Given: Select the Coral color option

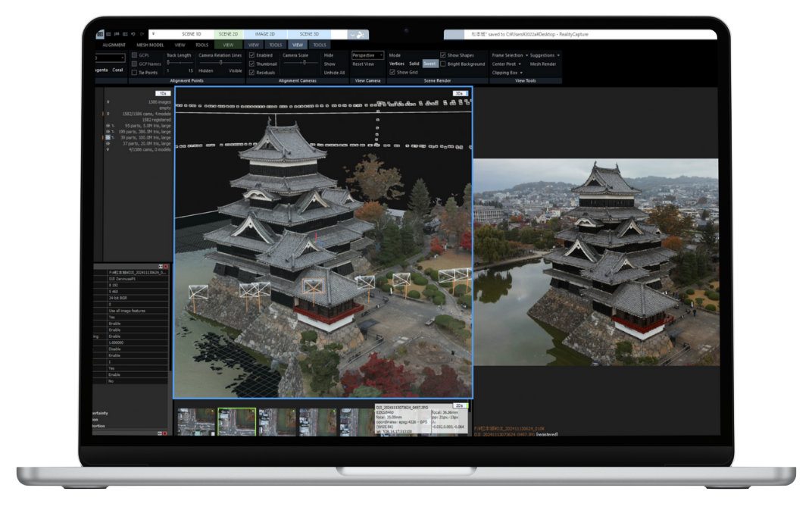Looking at the screenshot, I should tap(118, 70).
